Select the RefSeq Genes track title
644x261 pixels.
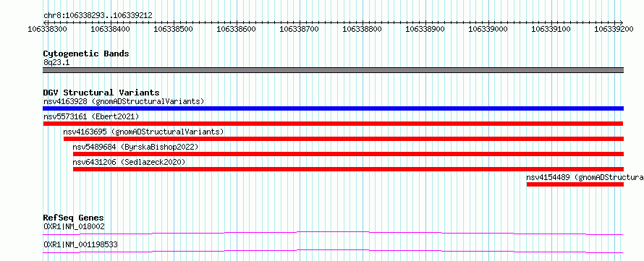74,218
